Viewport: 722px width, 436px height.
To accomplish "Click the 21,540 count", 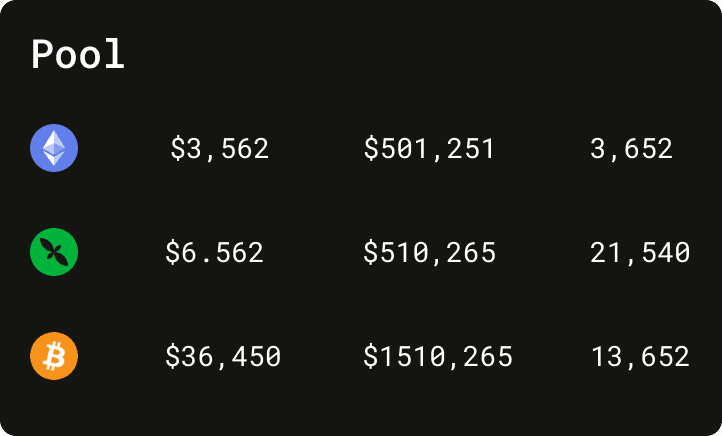I will click(640, 253).
